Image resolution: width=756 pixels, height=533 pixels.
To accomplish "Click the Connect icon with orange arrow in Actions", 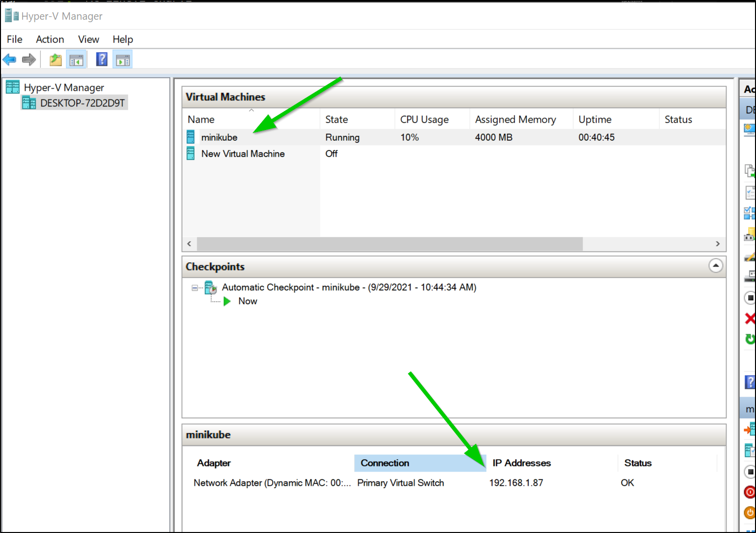I will [x=750, y=430].
